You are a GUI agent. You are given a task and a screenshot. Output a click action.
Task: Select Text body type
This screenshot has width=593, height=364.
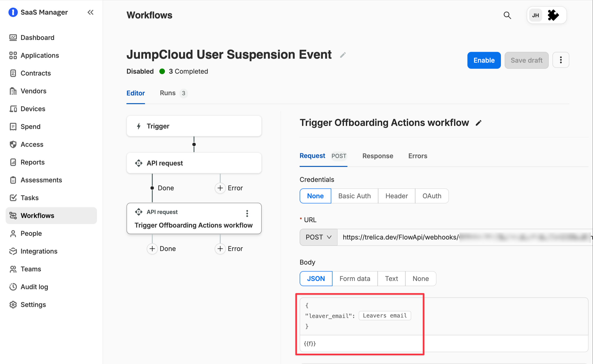[x=392, y=279]
